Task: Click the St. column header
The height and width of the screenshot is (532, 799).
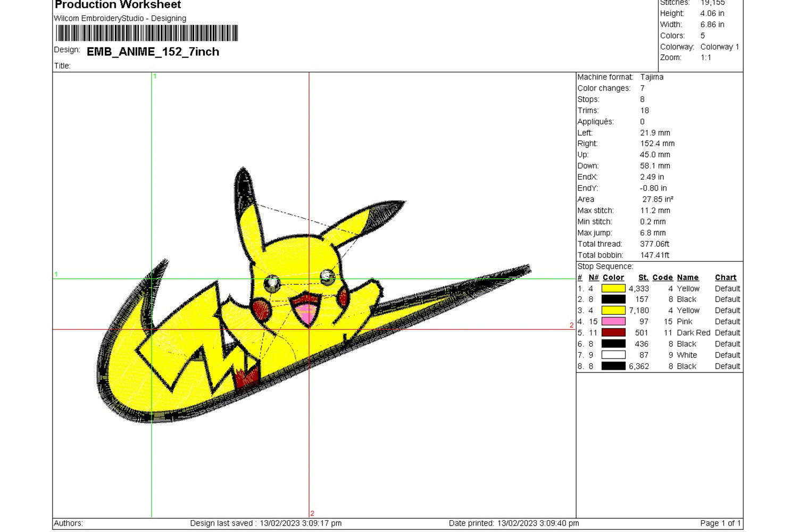Action: [x=643, y=277]
